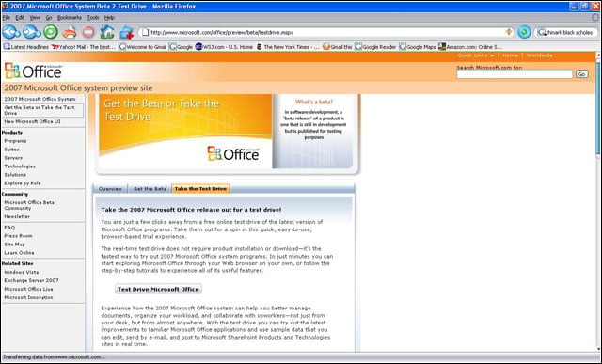The image size is (602, 364).
Task: Open the Welcome to Gmail bookmark
Action: pyautogui.click(x=142, y=47)
